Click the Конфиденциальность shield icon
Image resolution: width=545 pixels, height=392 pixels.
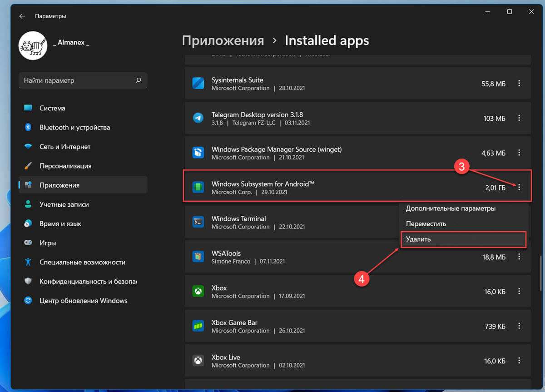click(28, 281)
